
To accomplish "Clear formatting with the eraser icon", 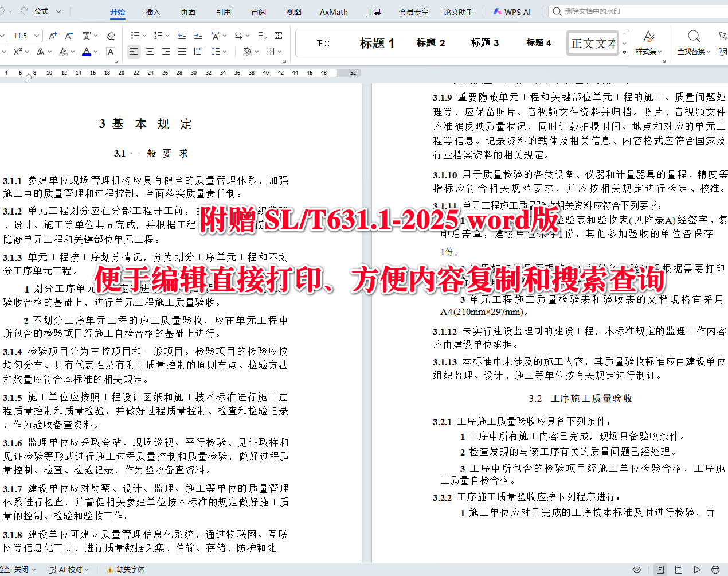I will pyautogui.click(x=111, y=36).
